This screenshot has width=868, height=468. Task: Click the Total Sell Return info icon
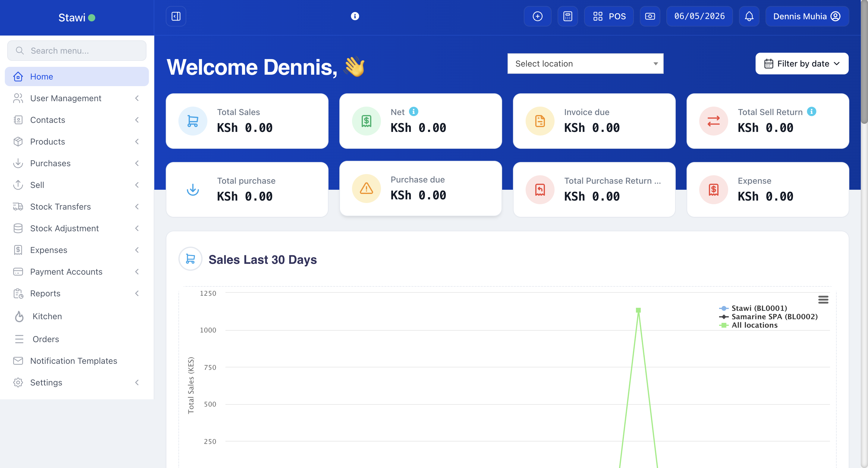(x=811, y=111)
